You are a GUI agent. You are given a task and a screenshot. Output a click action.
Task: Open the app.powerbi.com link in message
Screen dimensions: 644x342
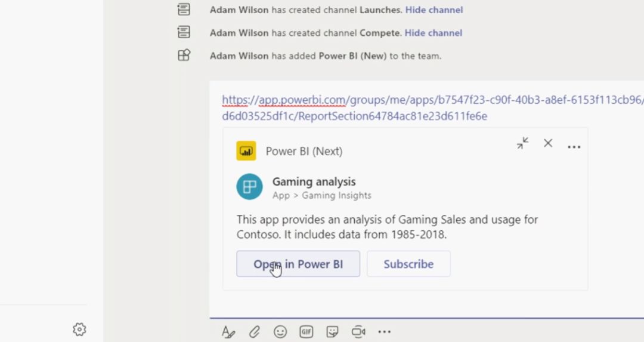tap(433, 107)
